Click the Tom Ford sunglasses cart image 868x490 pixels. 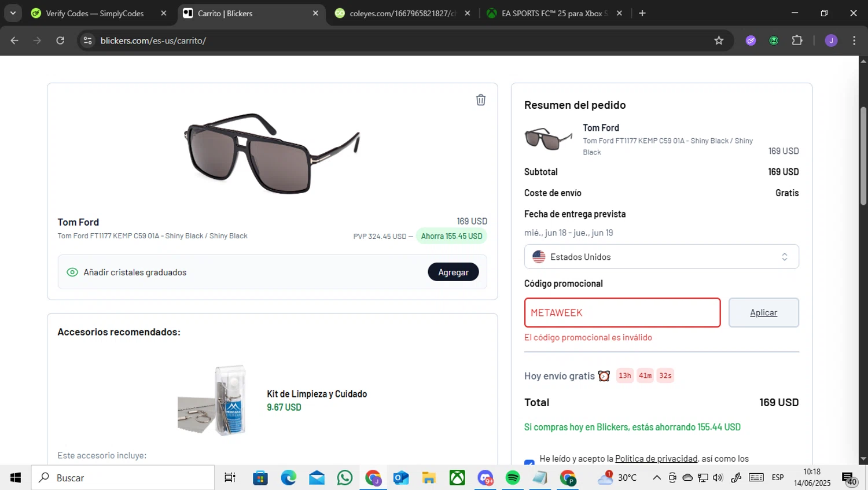(x=272, y=153)
